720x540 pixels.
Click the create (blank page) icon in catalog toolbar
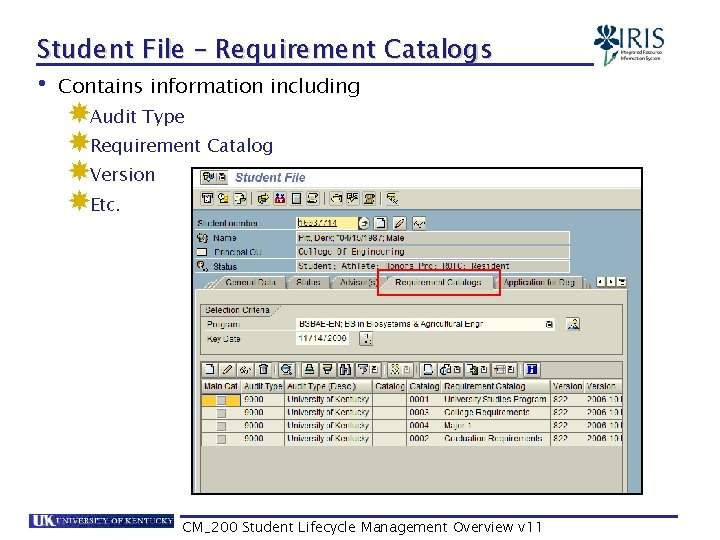point(210,369)
